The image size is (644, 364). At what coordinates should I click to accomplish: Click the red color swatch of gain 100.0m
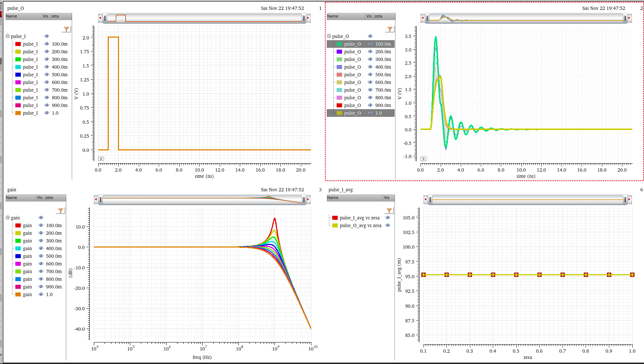coord(18,226)
